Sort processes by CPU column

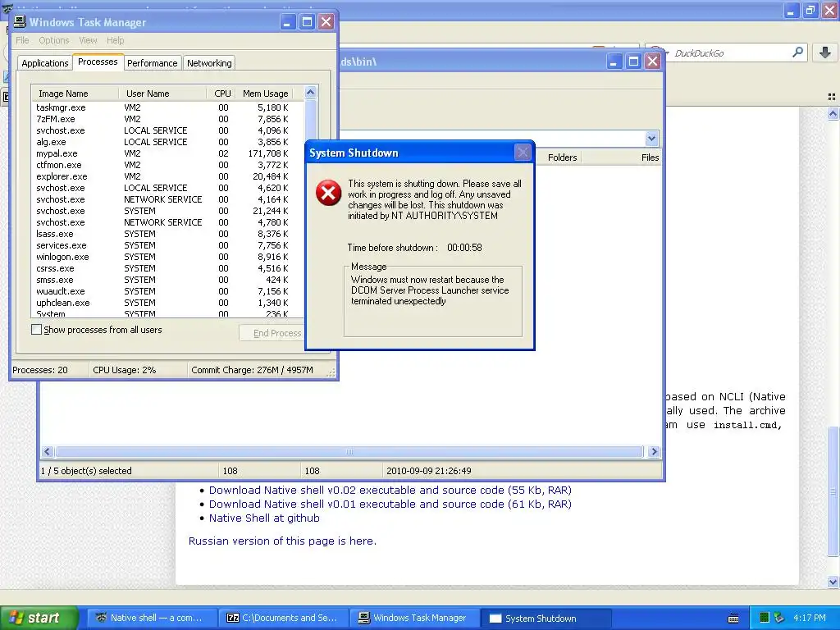tap(221, 94)
